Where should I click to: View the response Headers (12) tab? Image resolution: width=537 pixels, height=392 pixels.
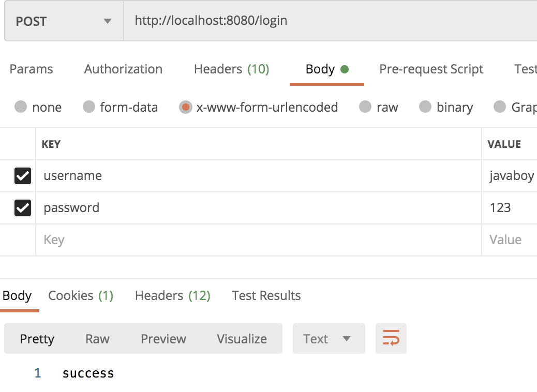(172, 296)
